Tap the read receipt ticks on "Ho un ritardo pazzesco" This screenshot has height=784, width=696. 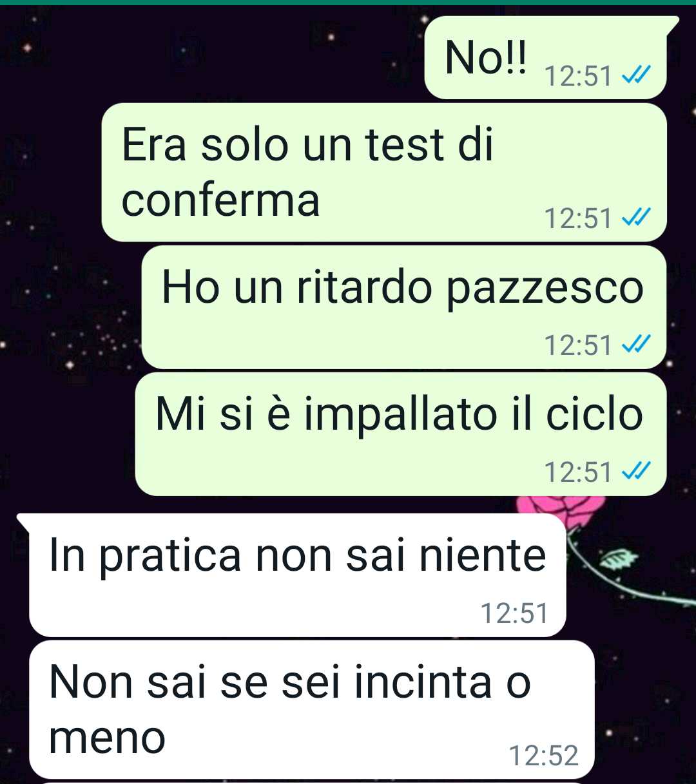click(x=635, y=346)
